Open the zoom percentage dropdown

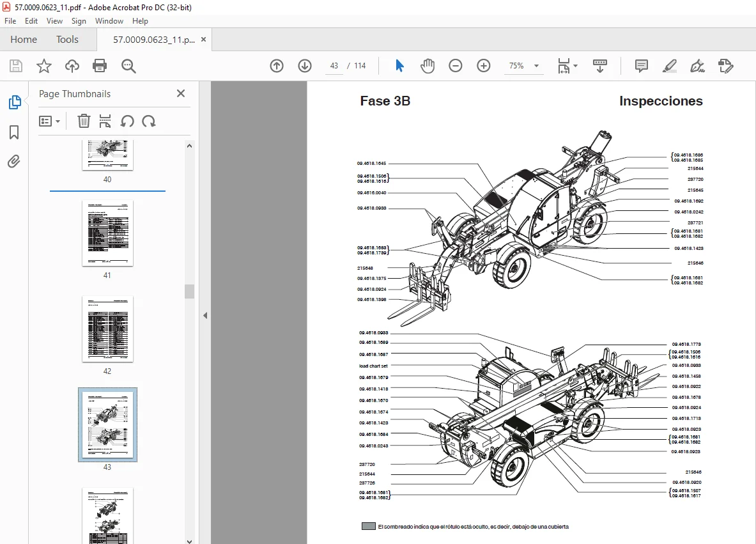click(x=536, y=66)
